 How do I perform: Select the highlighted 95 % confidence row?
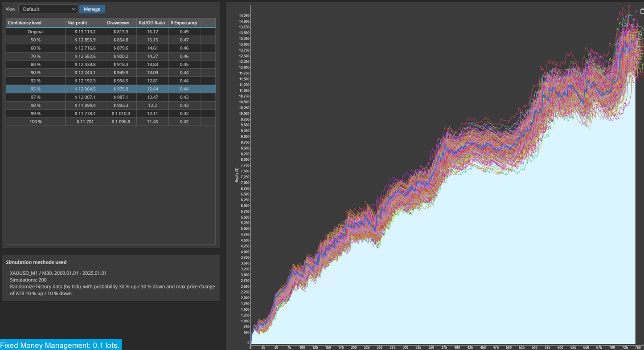111,89
